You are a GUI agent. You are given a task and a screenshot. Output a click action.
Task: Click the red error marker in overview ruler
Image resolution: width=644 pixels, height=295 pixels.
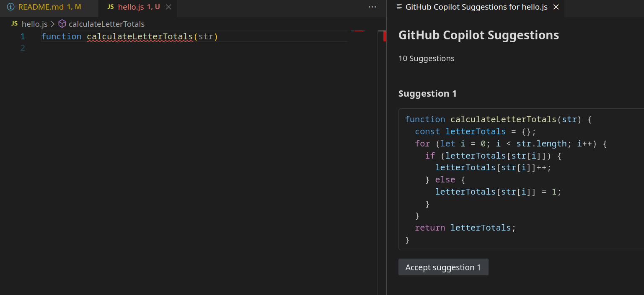coord(385,36)
